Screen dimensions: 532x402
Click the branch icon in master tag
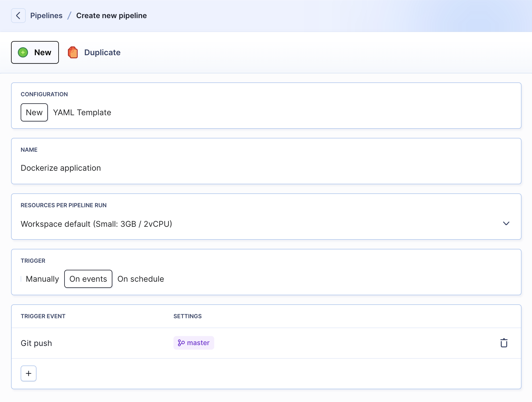click(181, 343)
